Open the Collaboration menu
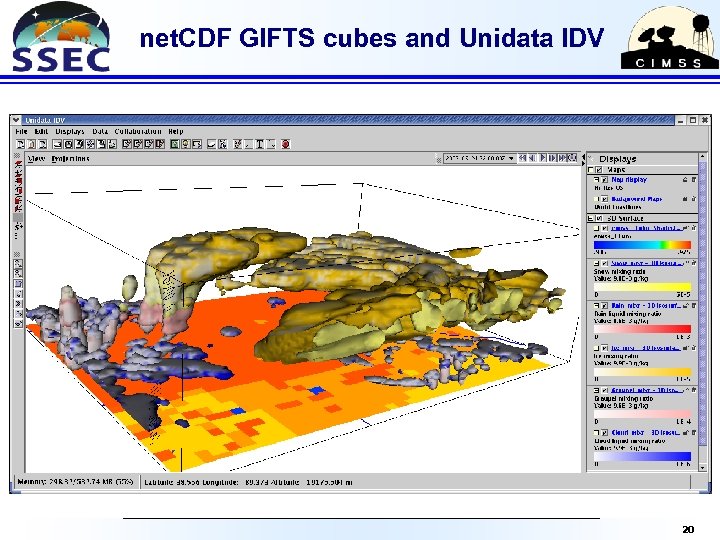Viewport: 720px width, 540px height. coord(138,131)
